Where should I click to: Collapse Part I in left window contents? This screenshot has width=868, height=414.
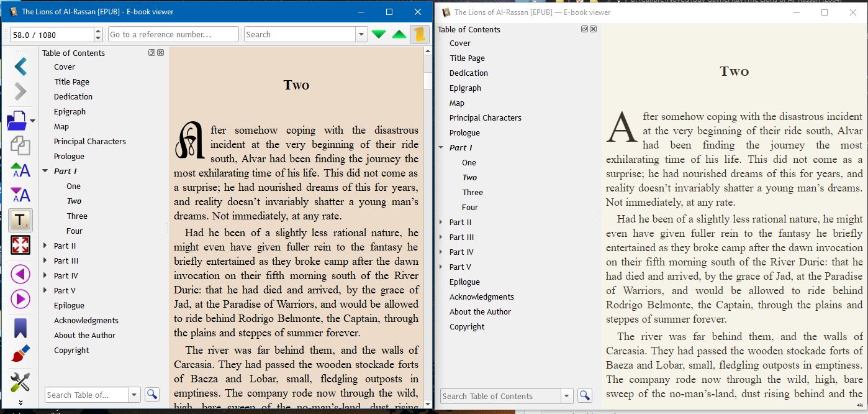45,171
